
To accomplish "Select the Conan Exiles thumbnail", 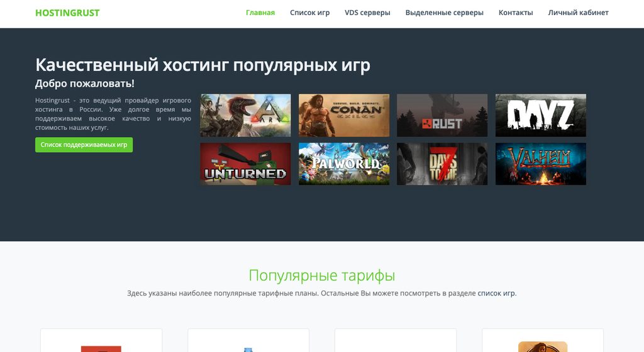I will click(x=344, y=115).
